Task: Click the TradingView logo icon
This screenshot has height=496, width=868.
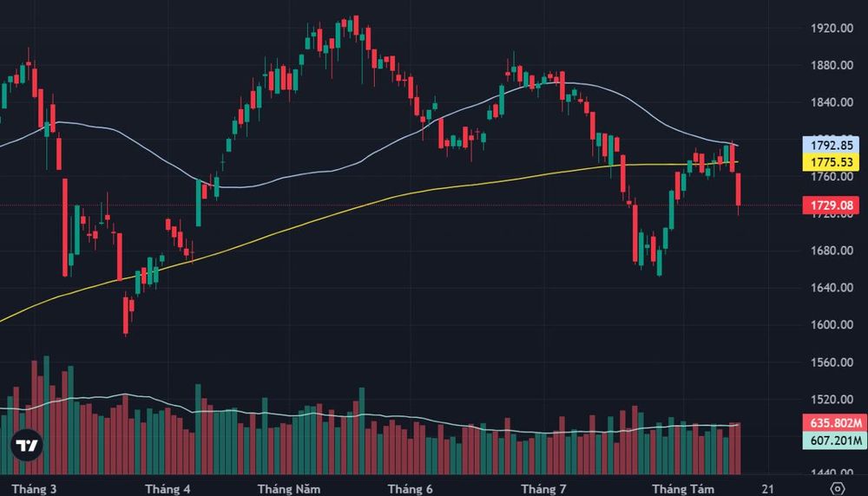Action: [27, 445]
